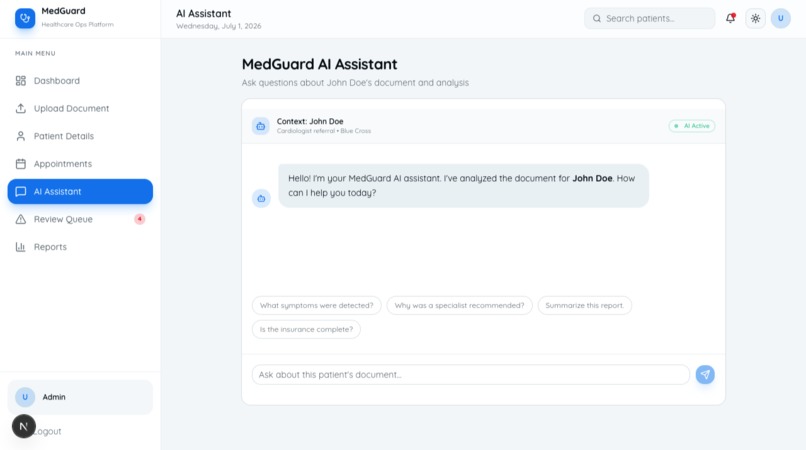This screenshot has height=450, width=806.
Task: Focus the "Ask about this patient's document" input
Action: pyautogui.click(x=470, y=374)
